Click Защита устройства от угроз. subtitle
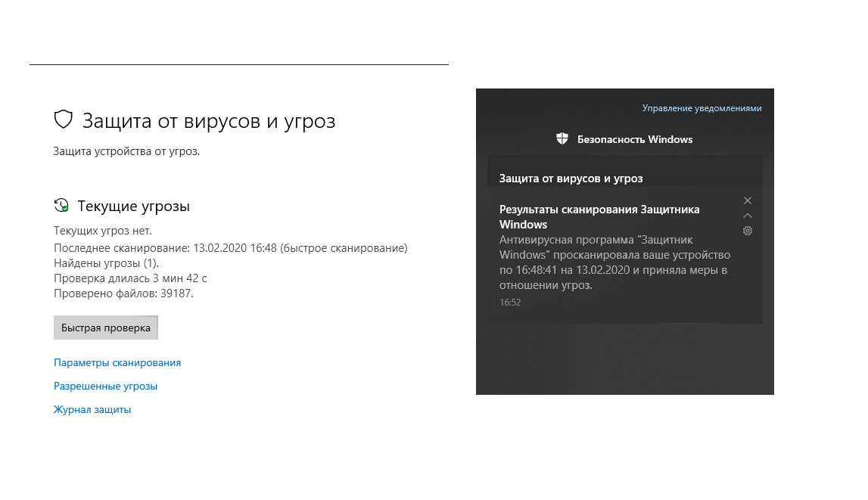The image size is (868, 500). [x=126, y=151]
